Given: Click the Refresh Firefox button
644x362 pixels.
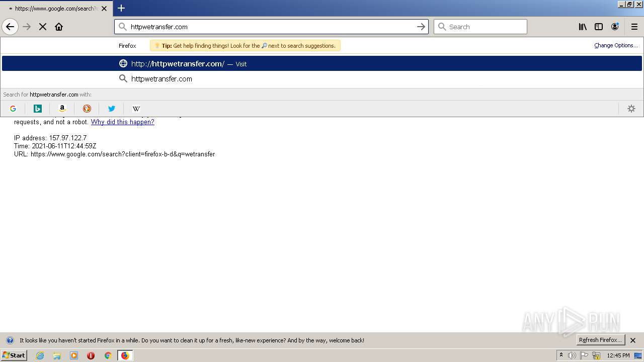Looking at the screenshot, I should 600,340.
